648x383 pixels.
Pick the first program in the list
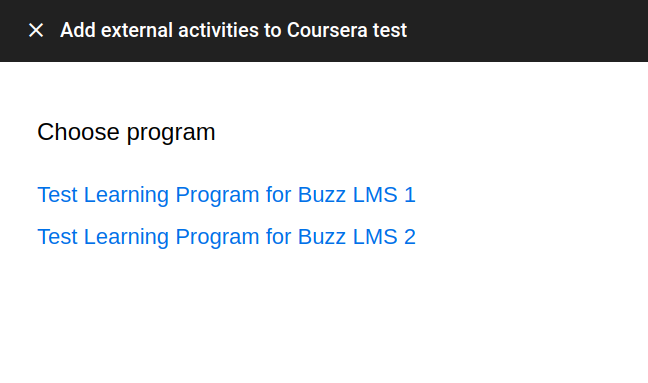click(x=226, y=195)
